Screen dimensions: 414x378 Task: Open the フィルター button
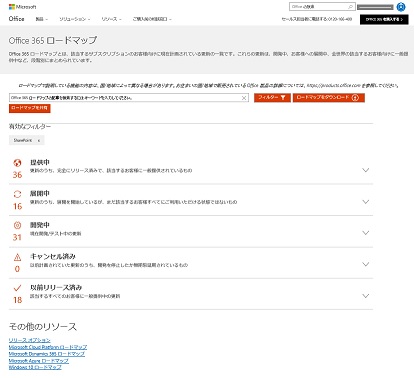click(272, 98)
